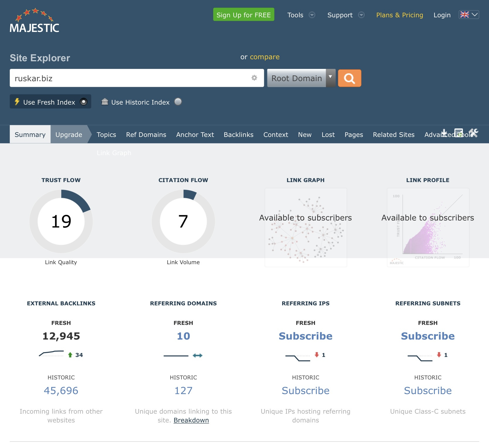Click in the ruskar.biz search field
This screenshot has width=489, height=448.
pyautogui.click(x=137, y=78)
